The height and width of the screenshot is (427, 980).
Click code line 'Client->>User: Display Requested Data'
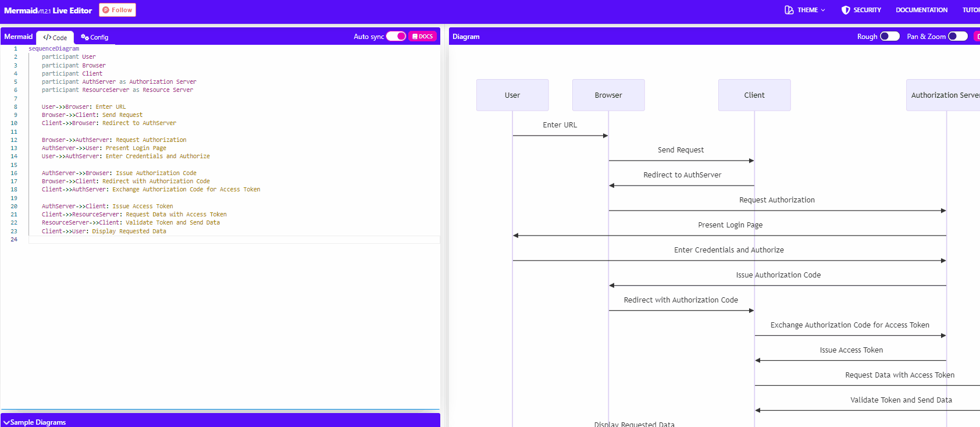104,232
